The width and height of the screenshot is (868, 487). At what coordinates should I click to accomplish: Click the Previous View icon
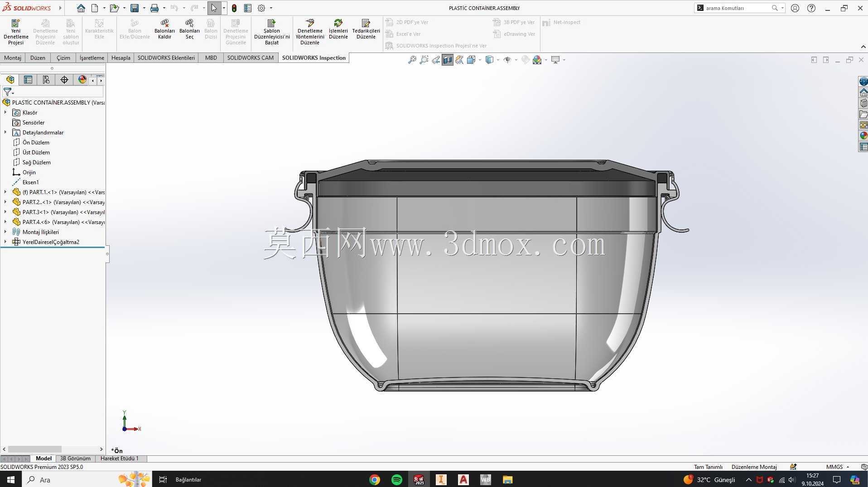coord(435,60)
